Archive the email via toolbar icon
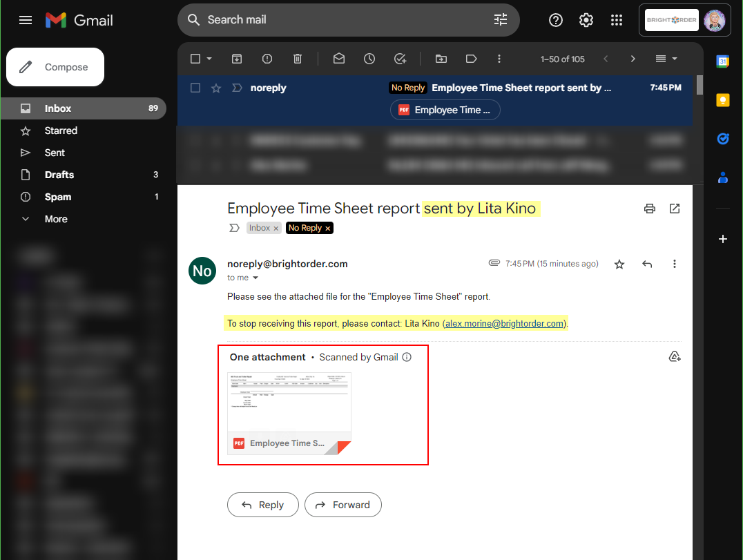 point(236,59)
